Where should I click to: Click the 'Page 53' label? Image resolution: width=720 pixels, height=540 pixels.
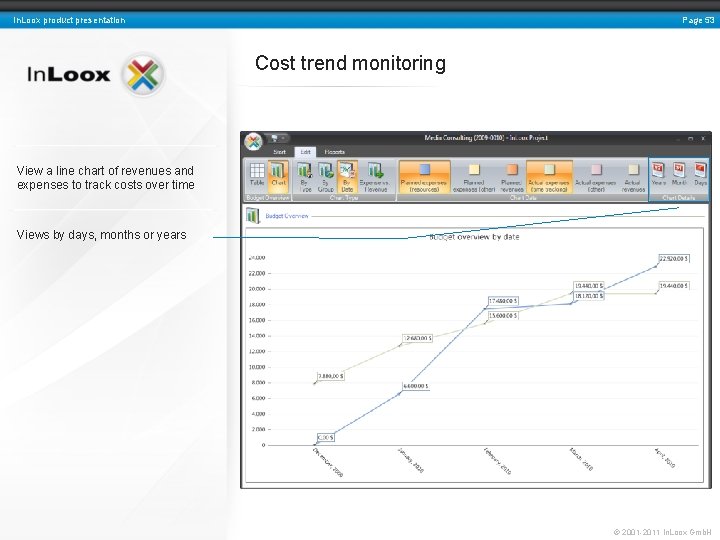[698, 20]
